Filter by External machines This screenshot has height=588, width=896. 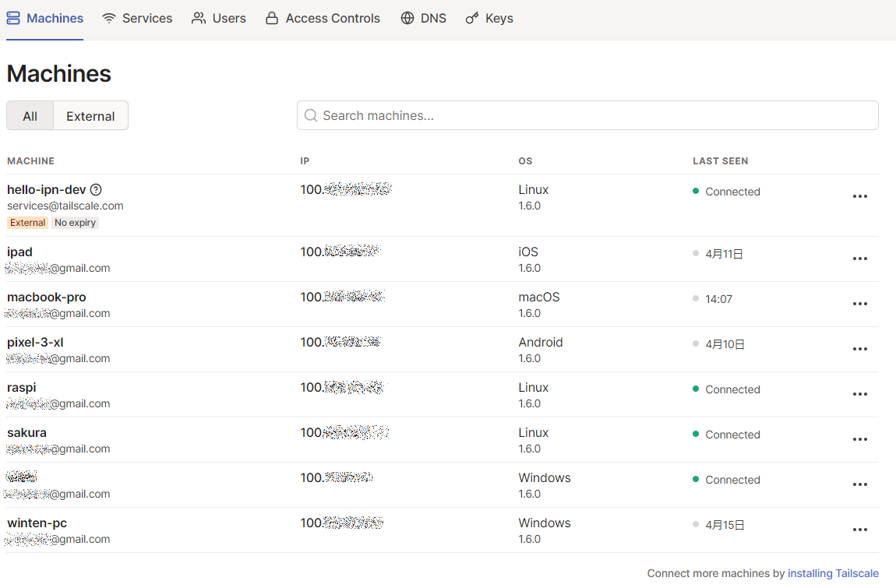90,116
